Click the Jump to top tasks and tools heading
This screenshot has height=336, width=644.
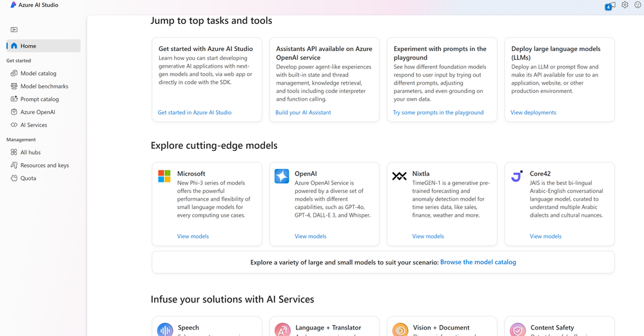[211, 21]
